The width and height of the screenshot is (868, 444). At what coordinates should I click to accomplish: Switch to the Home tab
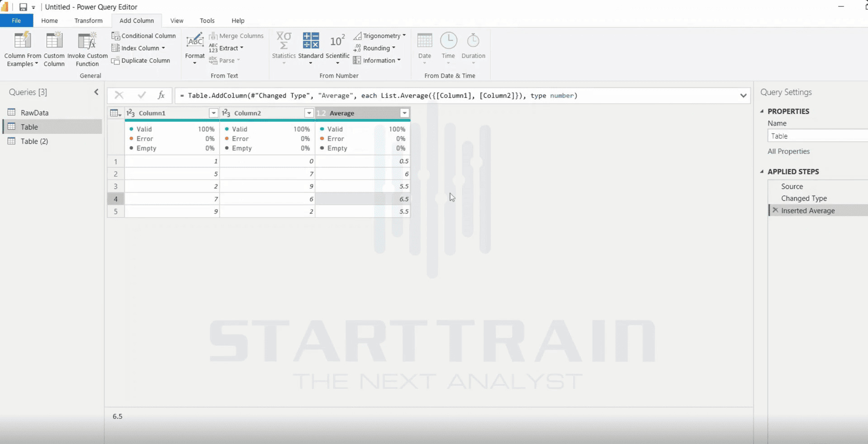point(49,20)
